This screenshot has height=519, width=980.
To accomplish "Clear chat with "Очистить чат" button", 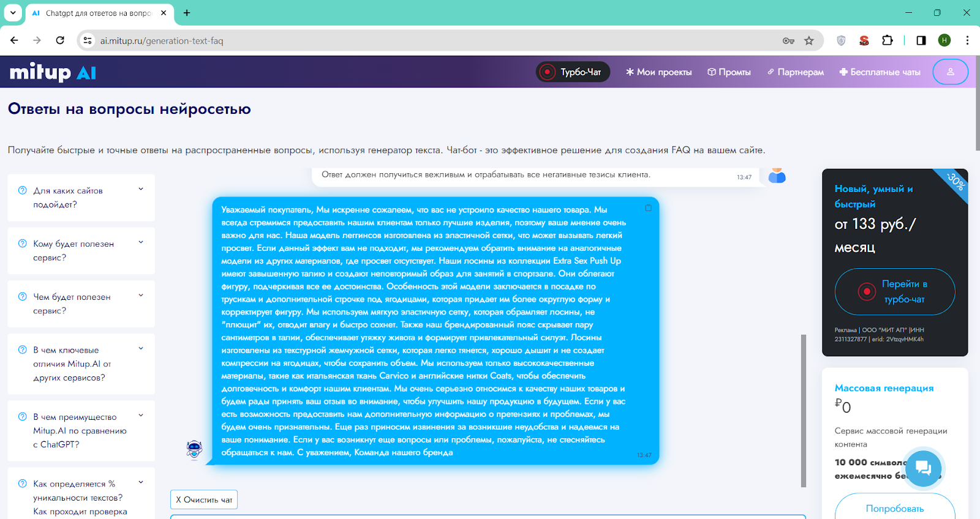I will click(204, 499).
